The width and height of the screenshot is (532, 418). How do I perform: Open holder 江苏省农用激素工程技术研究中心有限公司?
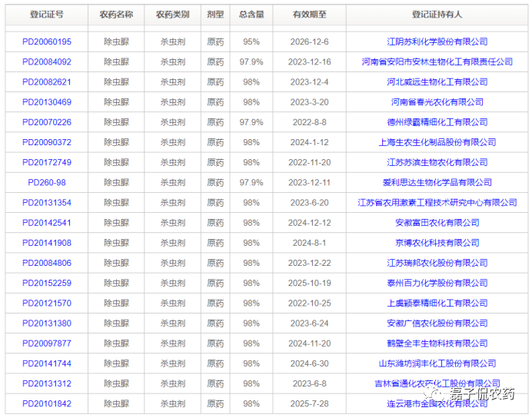point(437,203)
